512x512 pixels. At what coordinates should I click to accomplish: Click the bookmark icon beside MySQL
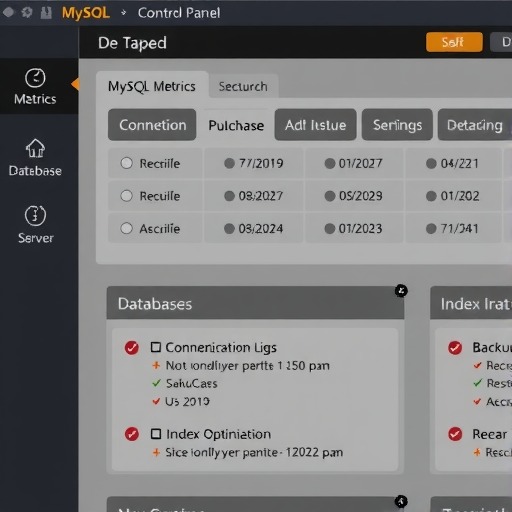pyautogui.click(x=46, y=13)
